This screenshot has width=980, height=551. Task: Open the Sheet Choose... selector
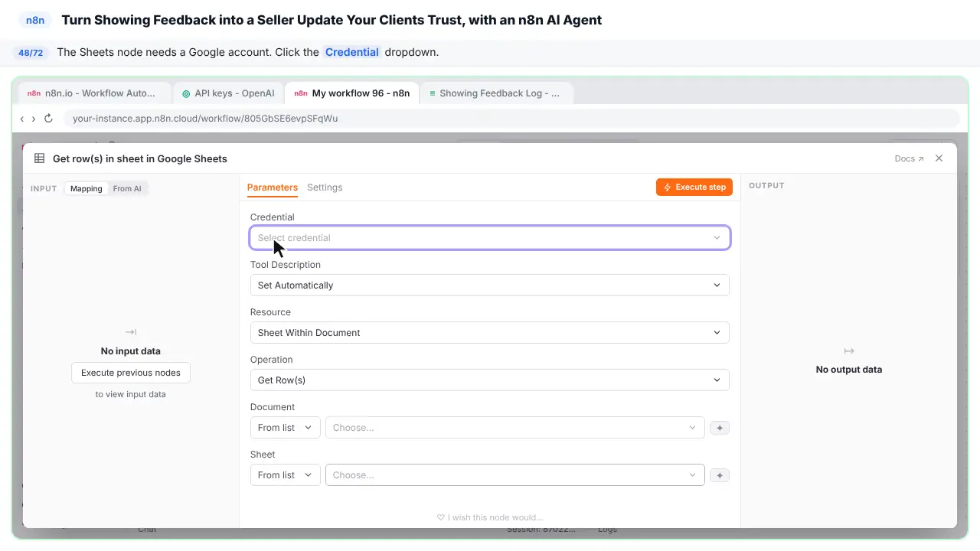(x=514, y=475)
